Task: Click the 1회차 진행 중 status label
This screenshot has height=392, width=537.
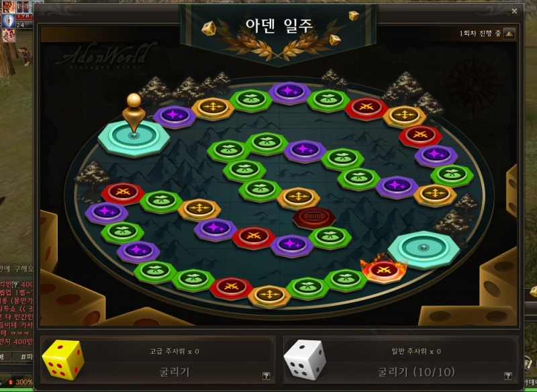Action: [480, 34]
